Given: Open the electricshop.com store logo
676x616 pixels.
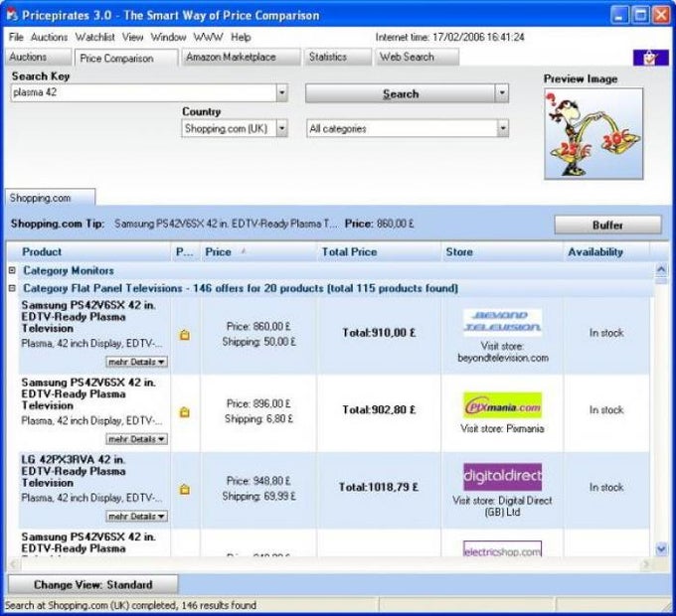Looking at the screenshot, I should pyautogui.click(x=502, y=549).
